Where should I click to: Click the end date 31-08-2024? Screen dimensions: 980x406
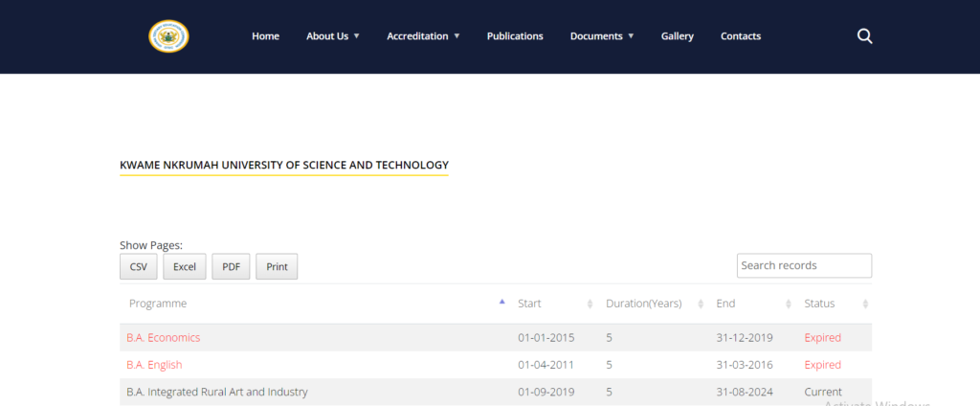(x=745, y=393)
